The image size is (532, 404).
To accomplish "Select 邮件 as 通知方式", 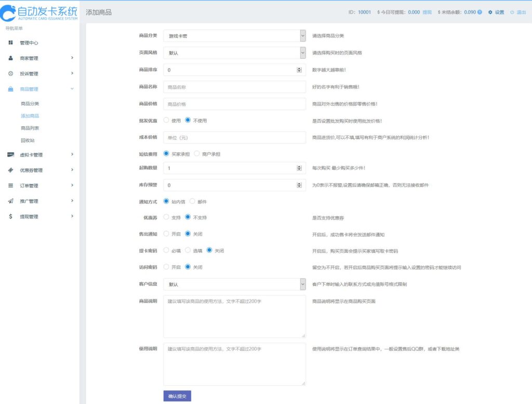I will 193,201.
